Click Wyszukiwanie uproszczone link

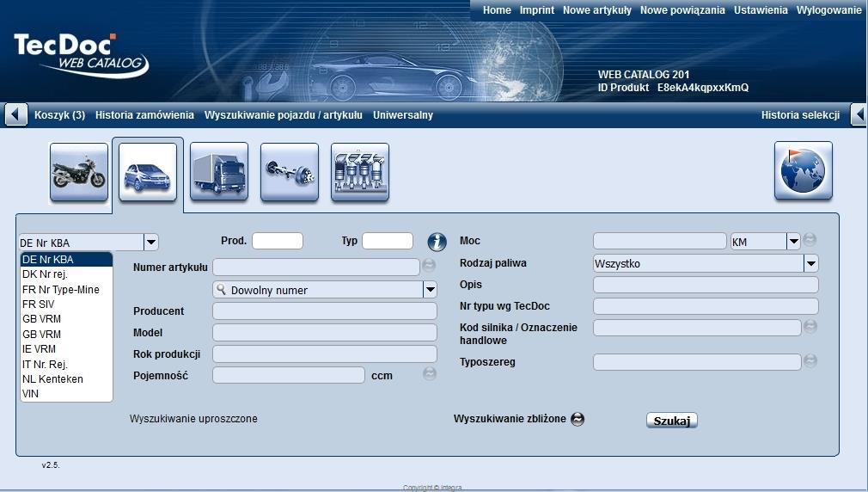[193, 419]
